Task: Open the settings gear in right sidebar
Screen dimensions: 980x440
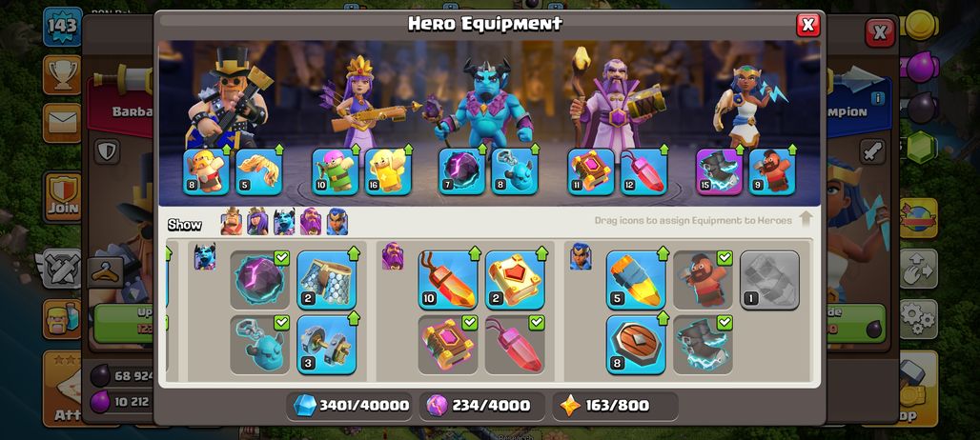Action: [x=918, y=319]
